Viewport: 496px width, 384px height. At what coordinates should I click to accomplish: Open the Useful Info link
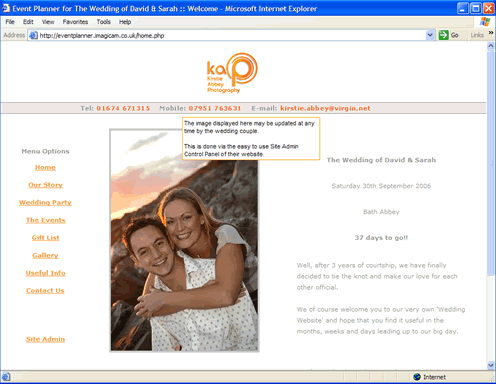point(46,273)
